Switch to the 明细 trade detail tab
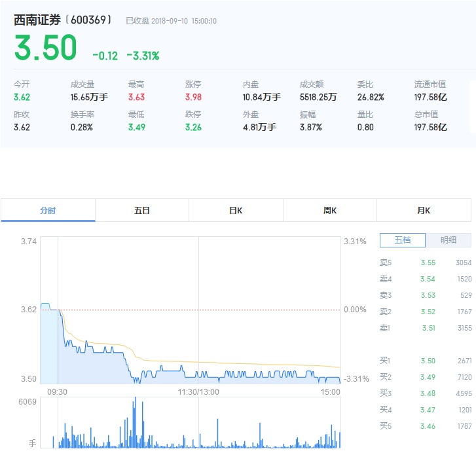Viewport: 476px width, 453px height. tap(449, 240)
